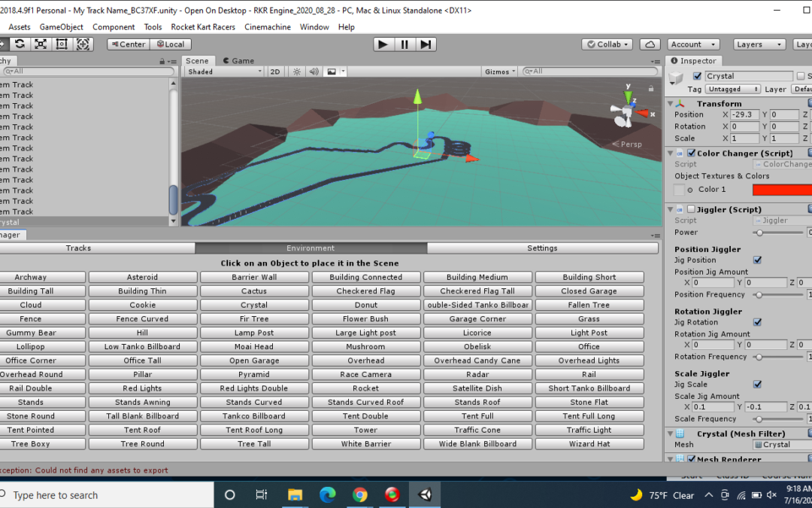Select the combined Transform tool icon
Screen dimensions: 812x508
click(x=83, y=44)
